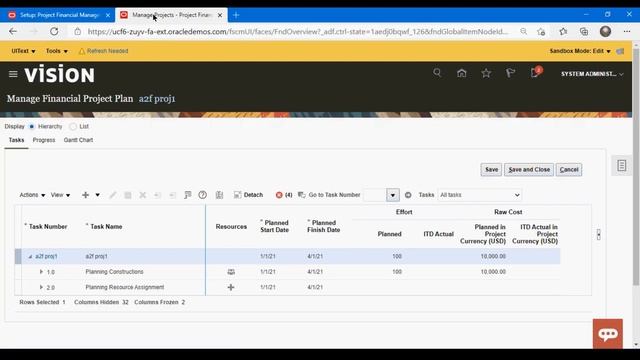Collapse the a2f proj1 tree row

pyautogui.click(x=30, y=257)
